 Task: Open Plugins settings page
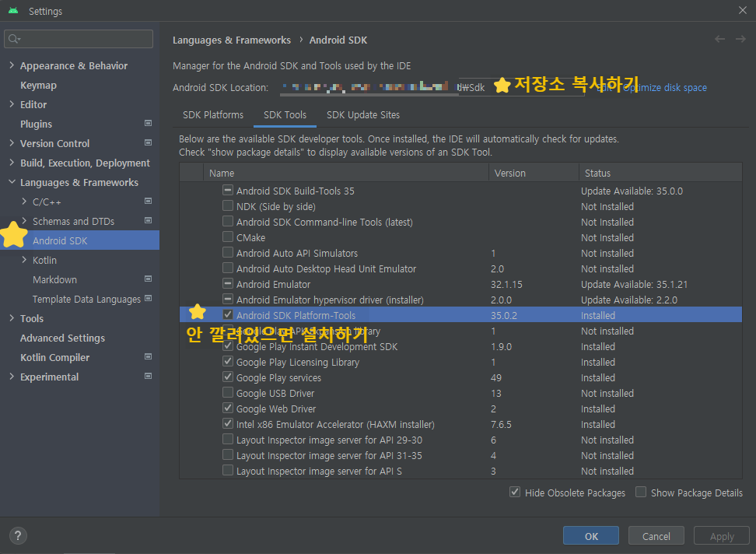[36, 124]
